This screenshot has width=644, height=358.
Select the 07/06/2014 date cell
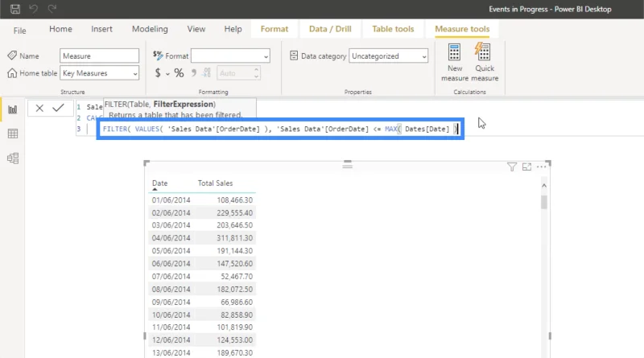171,276
